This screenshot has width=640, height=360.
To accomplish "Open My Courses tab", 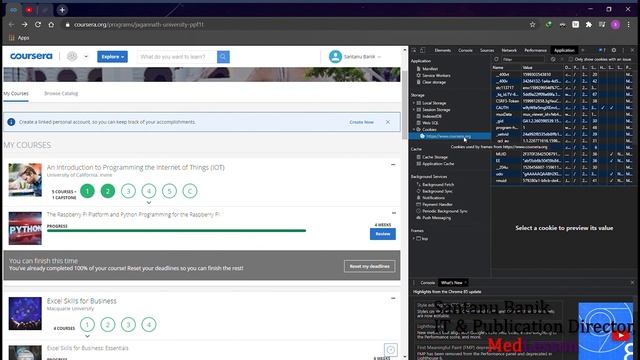I will [x=16, y=93].
